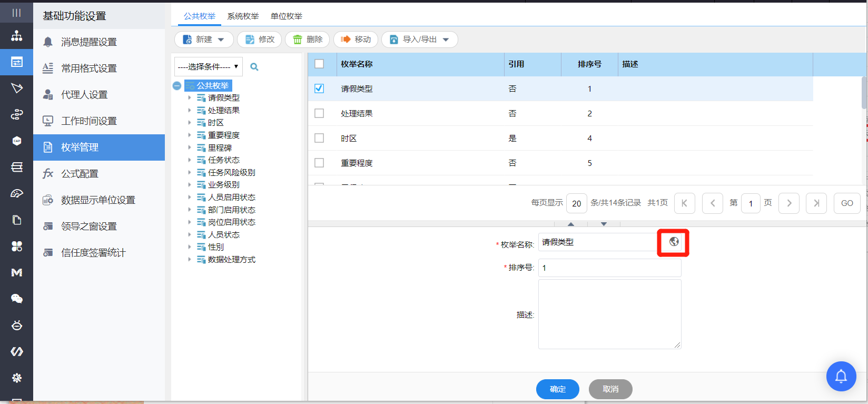Expand the 任务状态 tree node
The height and width of the screenshot is (404, 868).
click(190, 160)
